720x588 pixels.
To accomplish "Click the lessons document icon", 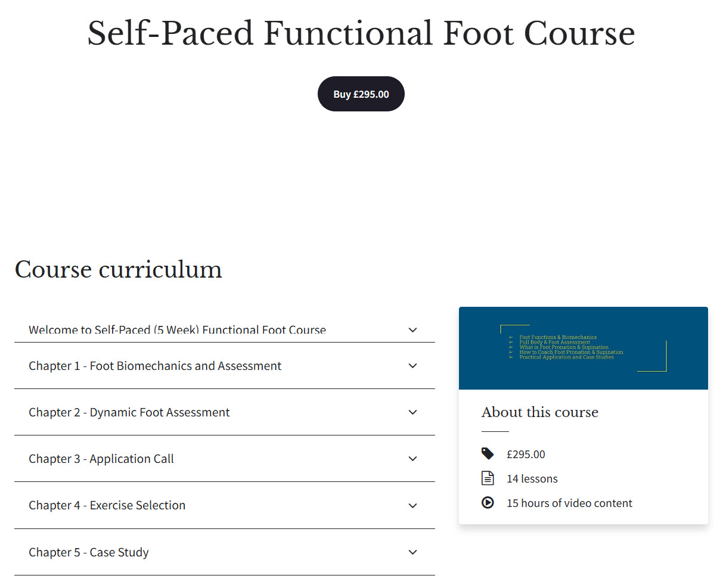I will (x=488, y=478).
